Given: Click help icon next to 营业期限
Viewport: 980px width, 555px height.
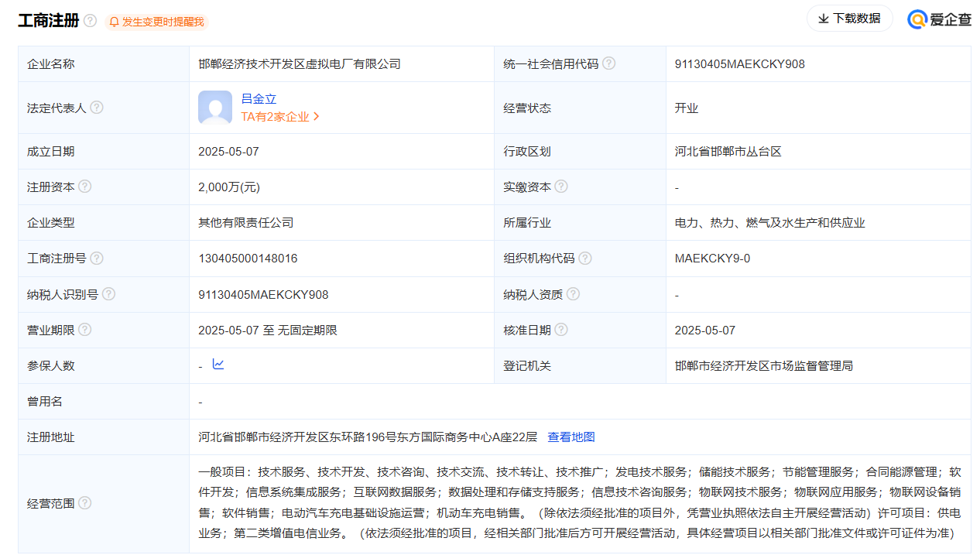Looking at the screenshot, I should (85, 330).
